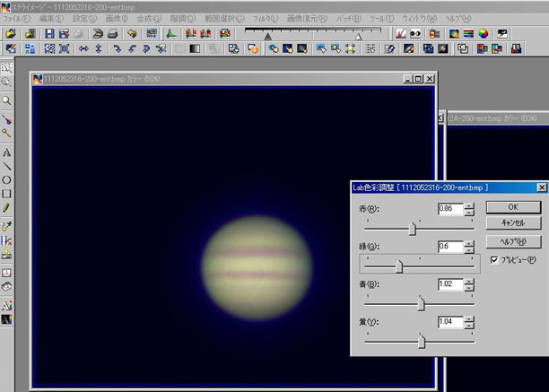Toggle the プレビュー preview checkbox
549x392 pixels.
coord(495,260)
